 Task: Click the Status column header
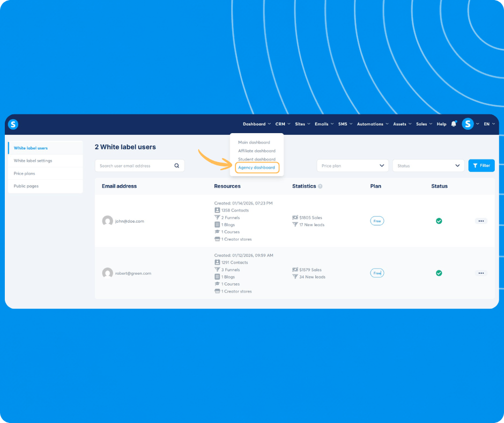[439, 186]
